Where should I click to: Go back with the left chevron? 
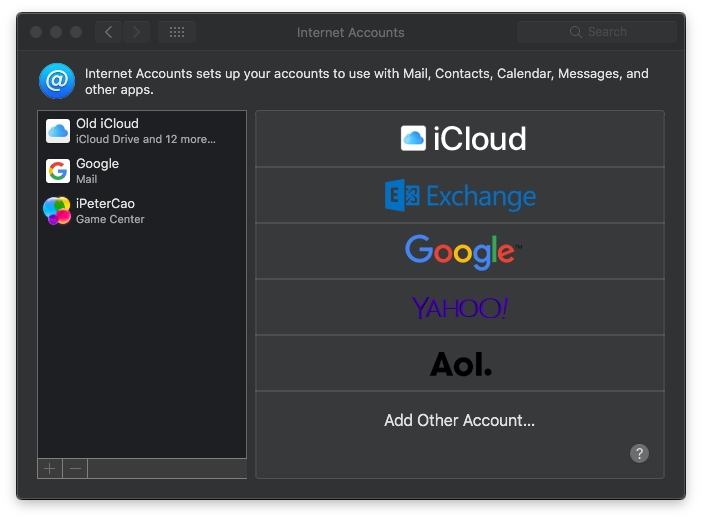click(108, 32)
